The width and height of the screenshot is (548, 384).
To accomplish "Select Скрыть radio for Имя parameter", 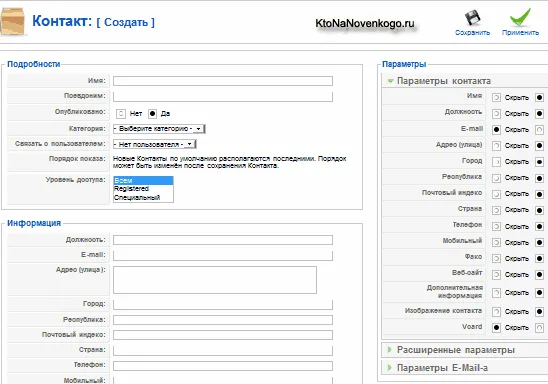I will point(496,97).
